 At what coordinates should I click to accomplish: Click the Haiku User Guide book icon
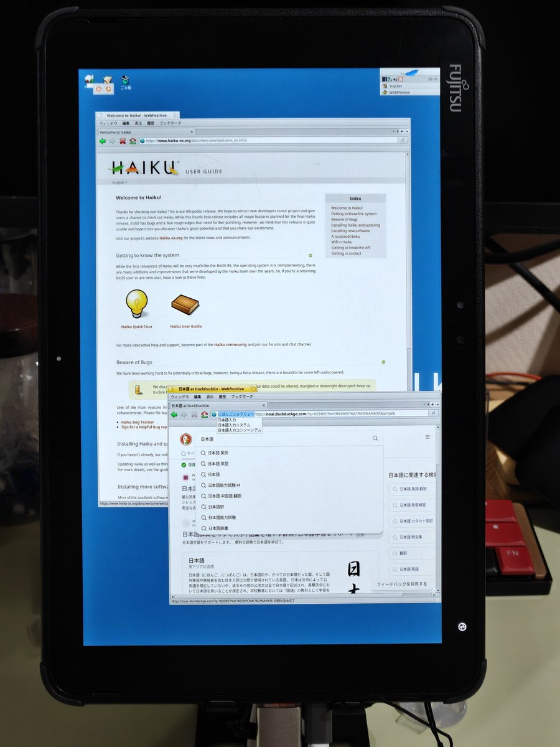(x=185, y=305)
